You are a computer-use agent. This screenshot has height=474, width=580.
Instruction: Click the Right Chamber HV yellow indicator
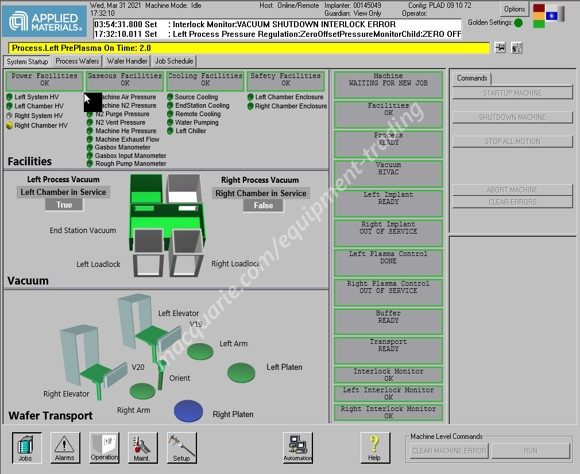coord(10,125)
